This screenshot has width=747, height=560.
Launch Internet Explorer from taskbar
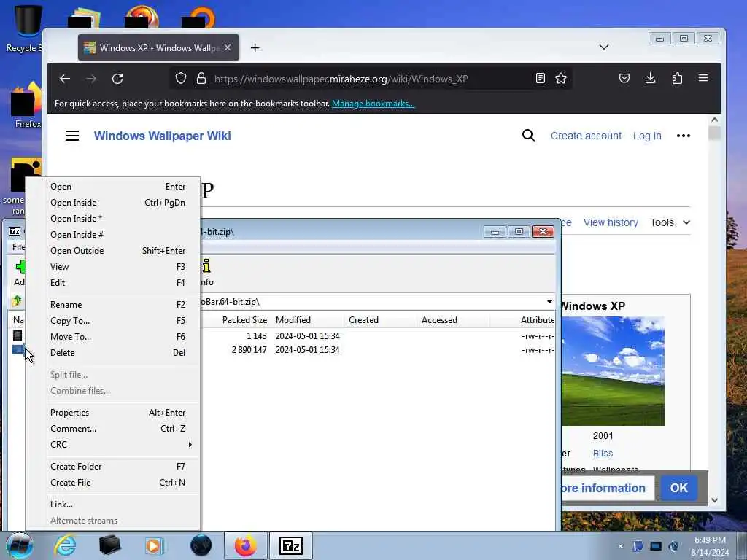pyautogui.click(x=65, y=545)
